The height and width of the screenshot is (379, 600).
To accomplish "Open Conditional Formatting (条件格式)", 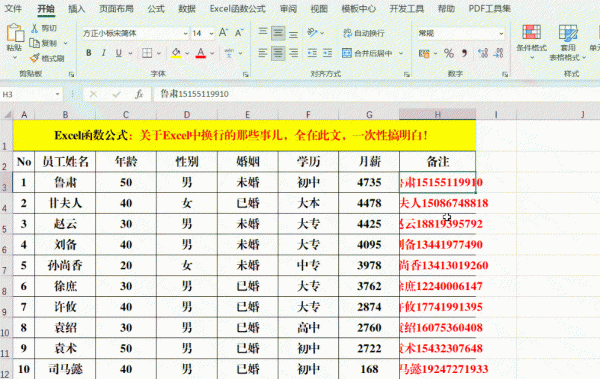I will point(532,42).
